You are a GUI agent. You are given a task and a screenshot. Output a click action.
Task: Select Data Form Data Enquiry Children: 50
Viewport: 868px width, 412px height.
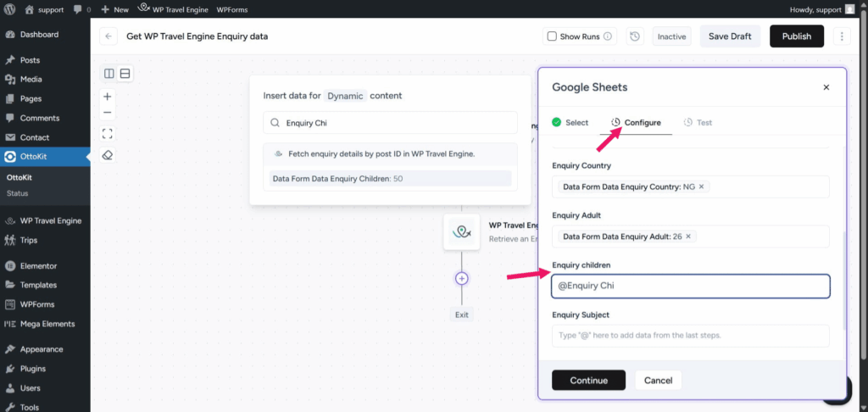click(x=390, y=178)
